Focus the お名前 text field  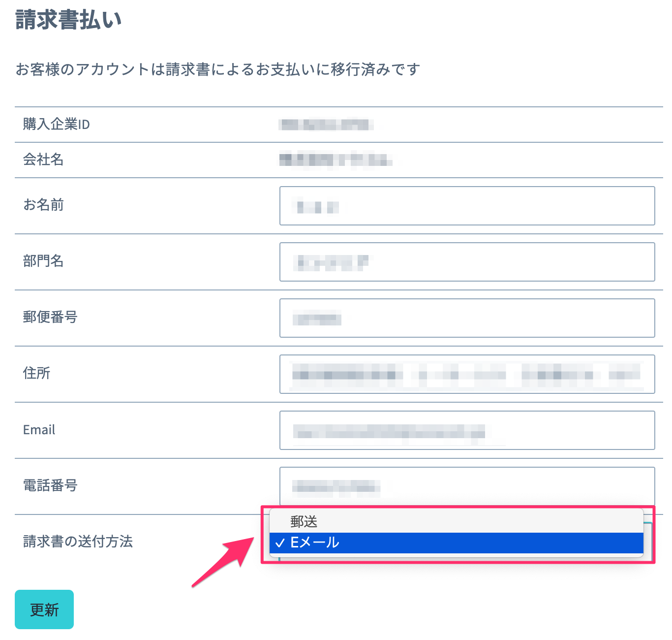tap(467, 206)
